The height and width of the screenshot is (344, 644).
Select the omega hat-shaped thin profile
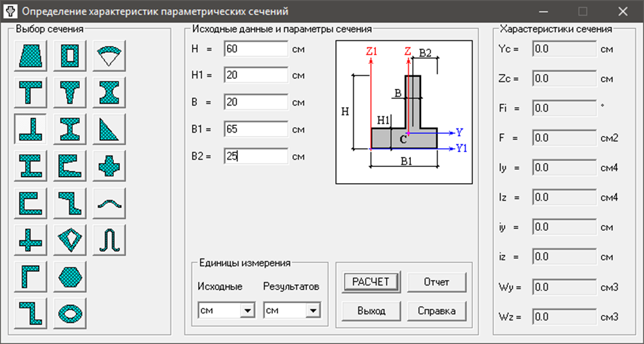click(x=109, y=240)
